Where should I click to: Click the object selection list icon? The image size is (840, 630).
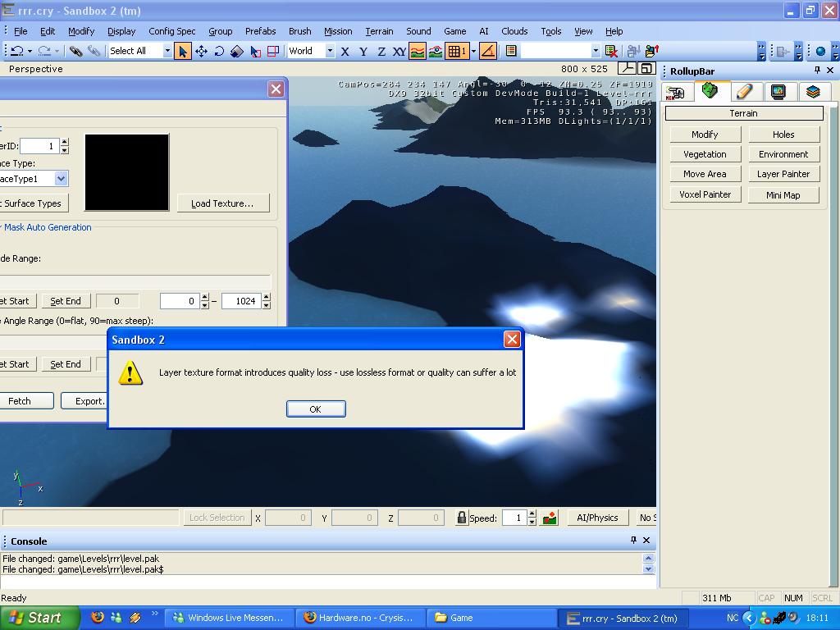[x=511, y=51]
